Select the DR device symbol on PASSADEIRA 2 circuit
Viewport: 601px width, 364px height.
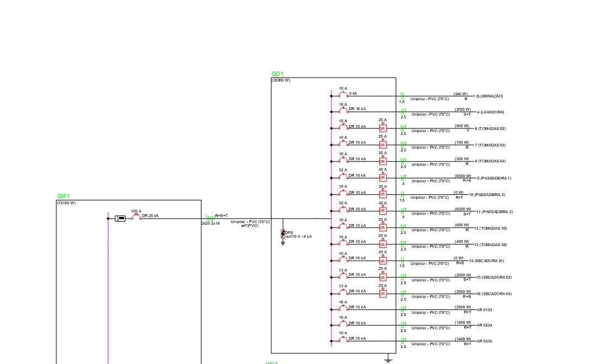(382, 194)
